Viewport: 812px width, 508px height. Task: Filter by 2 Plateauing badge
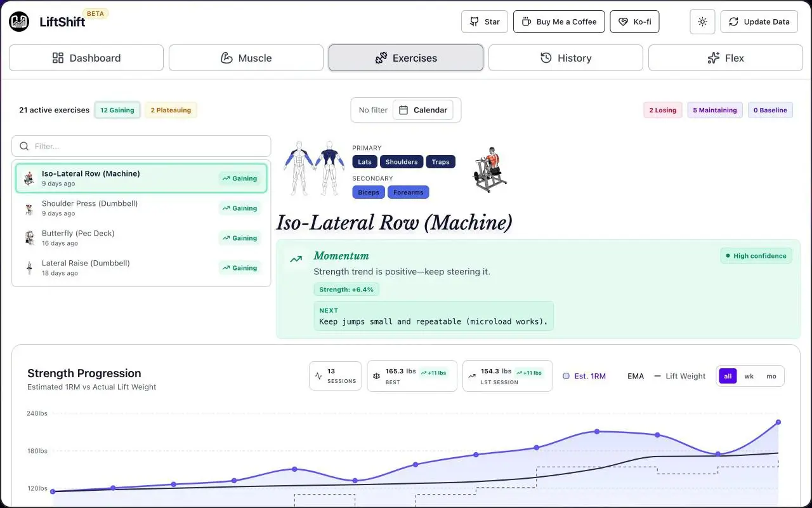point(171,110)
